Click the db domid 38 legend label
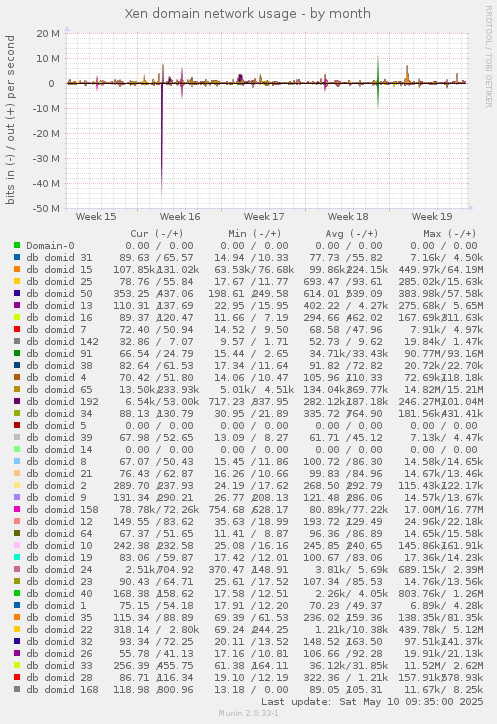The image size is (497, 724). (x=59, y=366)
